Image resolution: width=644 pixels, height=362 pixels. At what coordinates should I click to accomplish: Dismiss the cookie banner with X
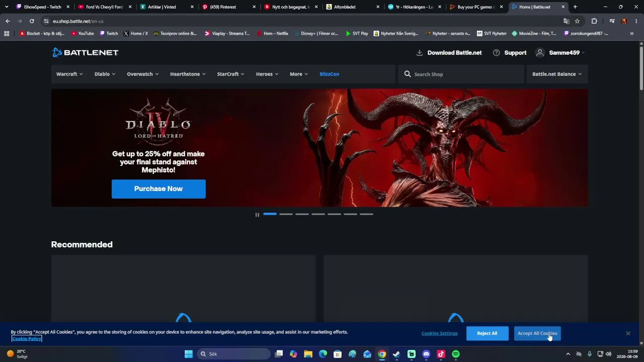pos(628,333)
